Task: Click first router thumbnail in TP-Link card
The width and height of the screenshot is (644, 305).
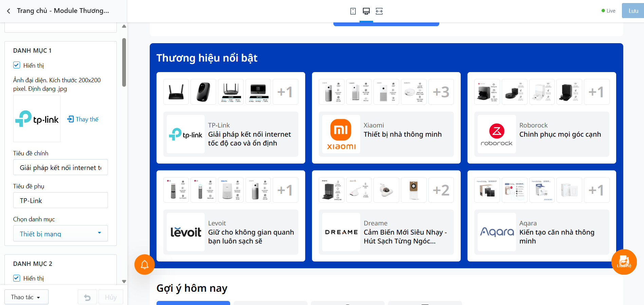Action: pyautogui.click(x=176, y=92)
